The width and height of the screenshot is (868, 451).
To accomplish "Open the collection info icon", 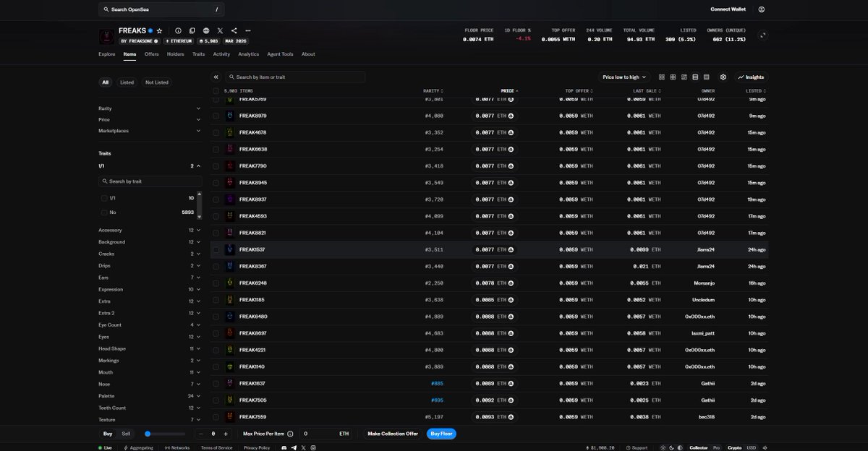I will click(179, 31).
